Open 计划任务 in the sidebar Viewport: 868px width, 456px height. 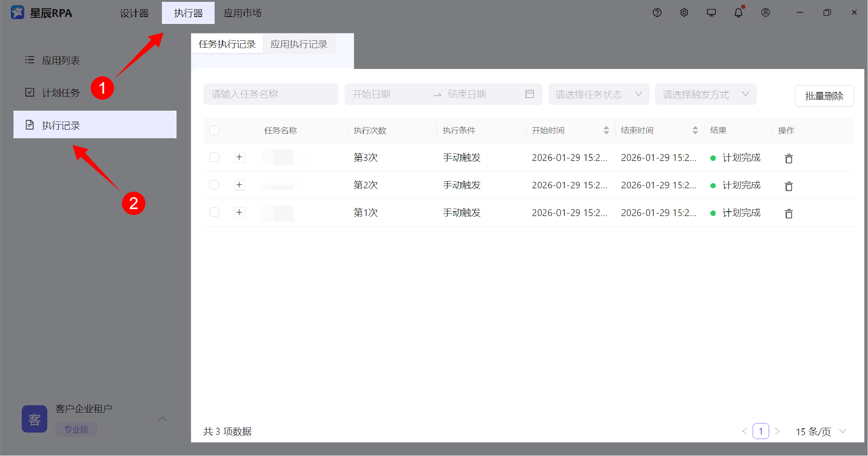61,93
